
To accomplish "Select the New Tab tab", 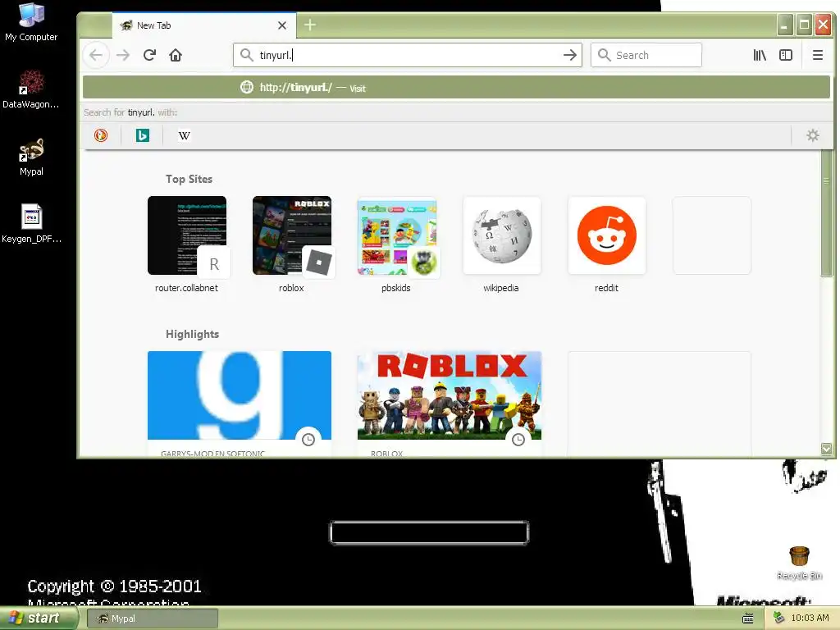I will click(x=203, y=25).
